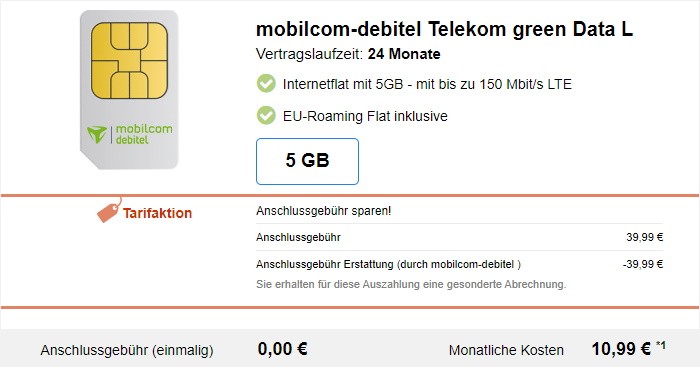Click the gold SIM chip graphic
This screenshot has height=367, width=700.
(129, 60)
